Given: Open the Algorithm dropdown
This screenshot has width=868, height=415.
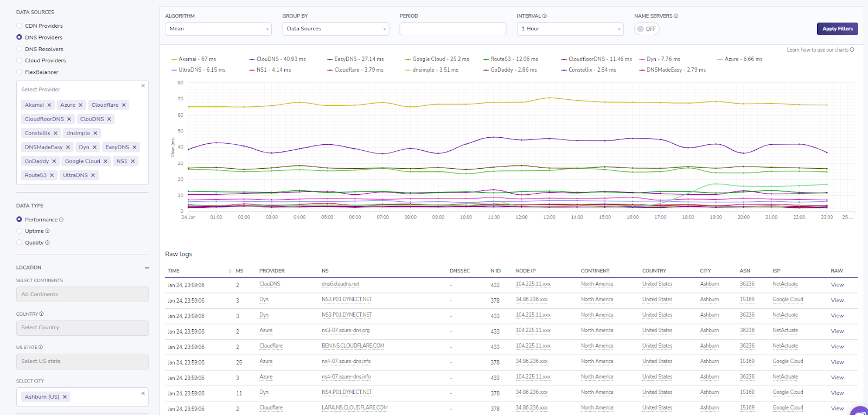Looking at the screenshot, I should [x=218, y=29].
